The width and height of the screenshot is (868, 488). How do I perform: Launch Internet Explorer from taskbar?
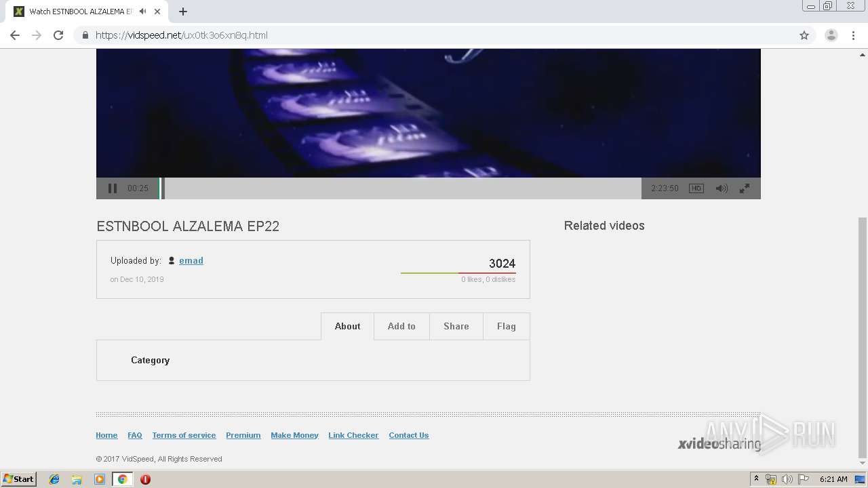[x=54, y=479]
